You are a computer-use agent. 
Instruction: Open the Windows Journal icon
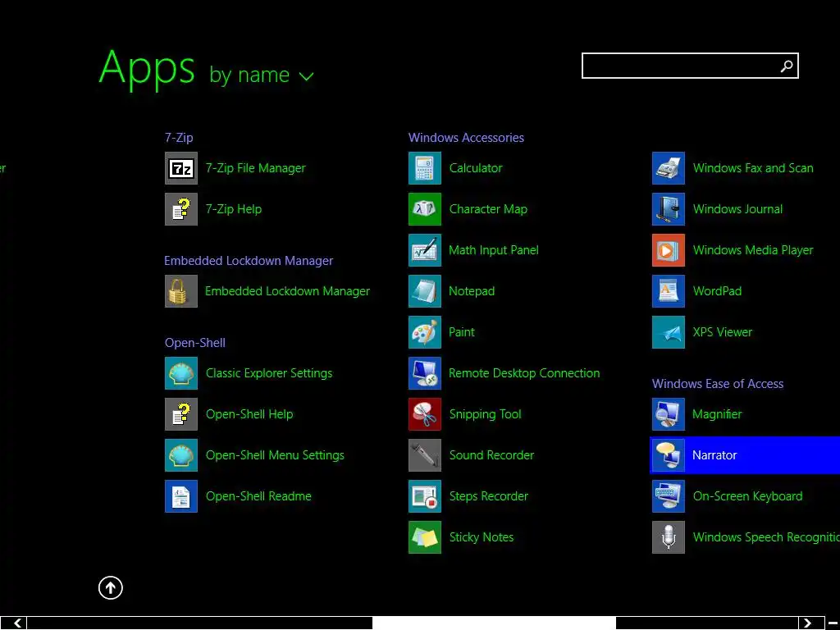click(x=669, y=209)
